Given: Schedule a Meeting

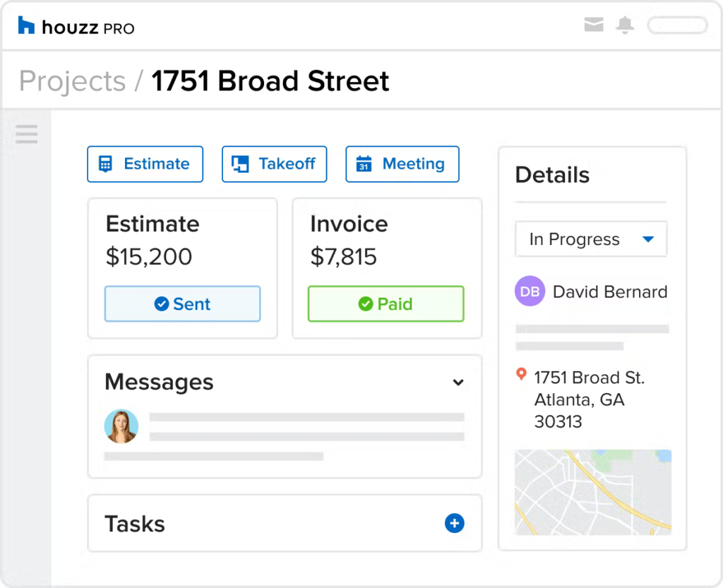Looking at the screenshot, I should (402, 164).
